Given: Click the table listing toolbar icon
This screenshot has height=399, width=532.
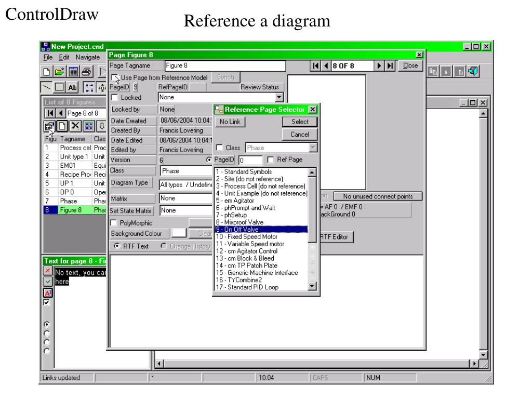Looking at the screenshot, I should click(73, 72).
